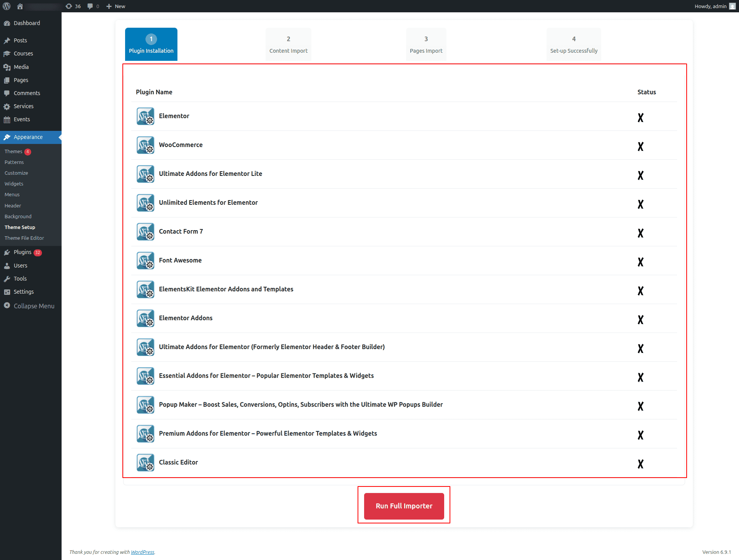Image resolution: width=739 pixels, height=560 pixels.
Task: Open Plugins menu with 32 badge
Action: (23, 252)
